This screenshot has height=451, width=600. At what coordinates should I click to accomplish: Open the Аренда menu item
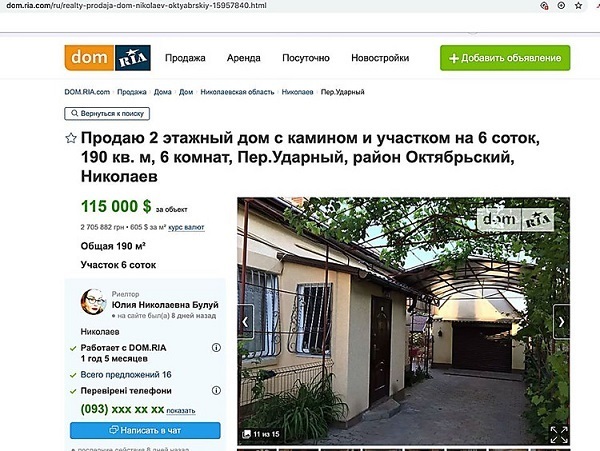(x=244, y=58)
